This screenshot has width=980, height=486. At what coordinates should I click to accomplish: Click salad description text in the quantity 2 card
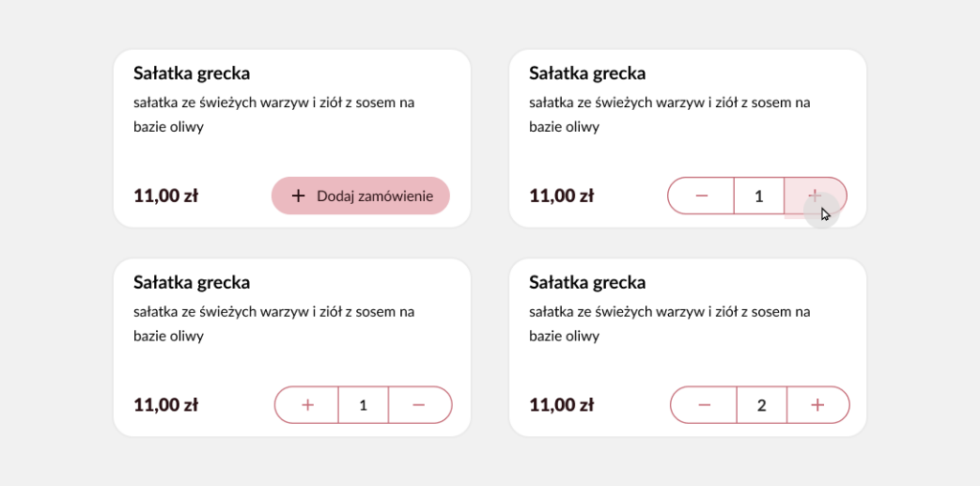[x=670, y=323]
